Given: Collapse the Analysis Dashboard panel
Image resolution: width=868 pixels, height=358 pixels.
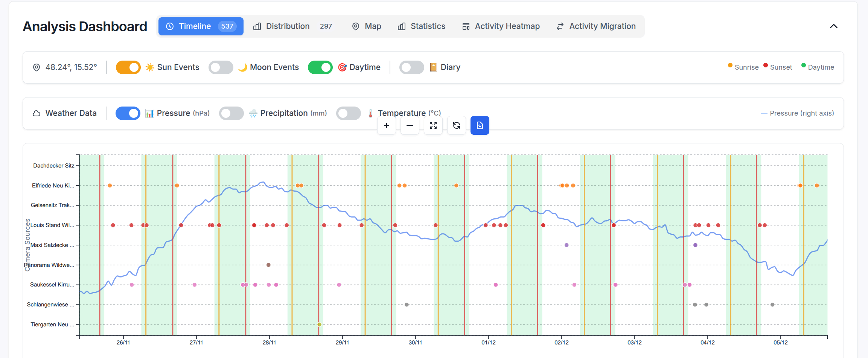Looking at the screenshot, I should [834, 26].
